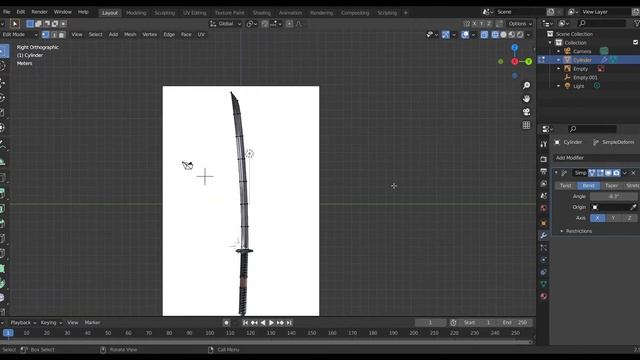The image size is (640, 360).
Task: Toggle viewport overlays button
Action: [465, 35]
